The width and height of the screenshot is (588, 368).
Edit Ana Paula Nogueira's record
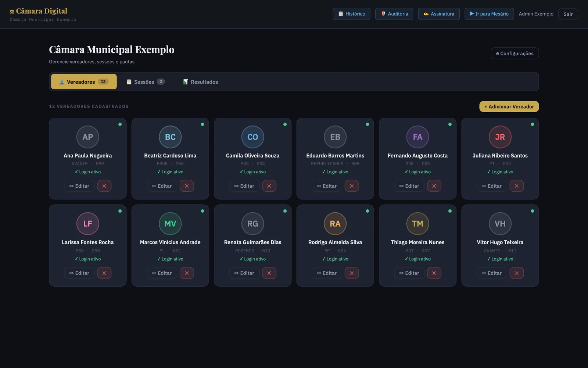(79, 186)
